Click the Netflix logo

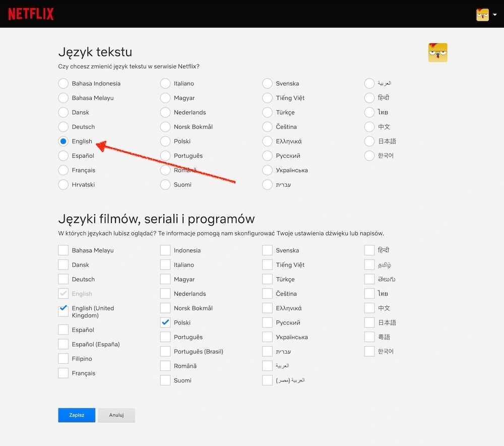(x=31, y=14)
